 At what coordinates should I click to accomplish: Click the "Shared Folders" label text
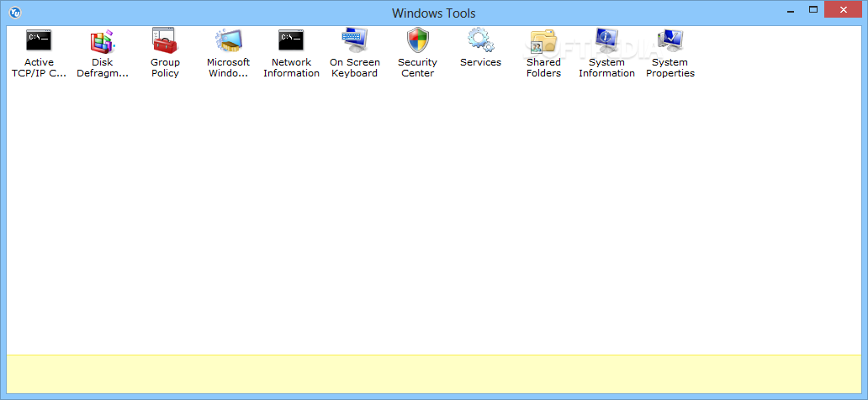(543, 67)
